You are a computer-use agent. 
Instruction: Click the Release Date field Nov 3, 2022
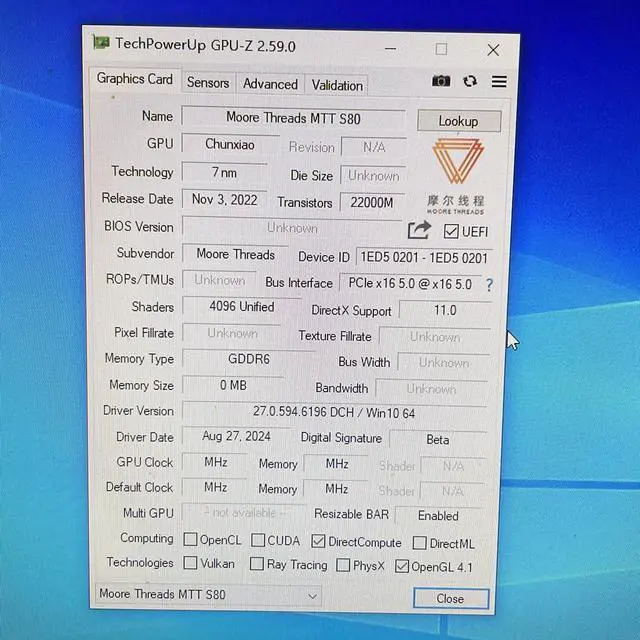click(x=224, y=200)
